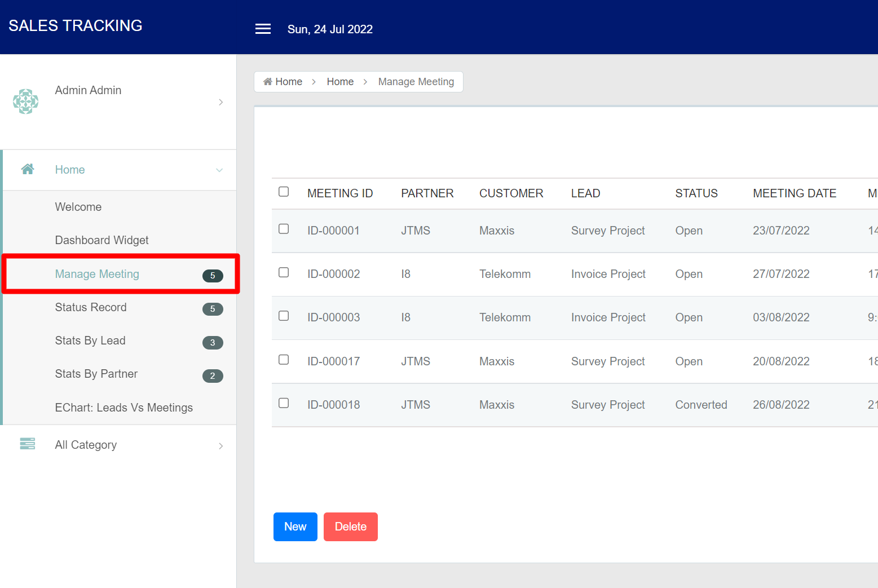Select the checkbox for meeting ID-000018

(284, 403)
